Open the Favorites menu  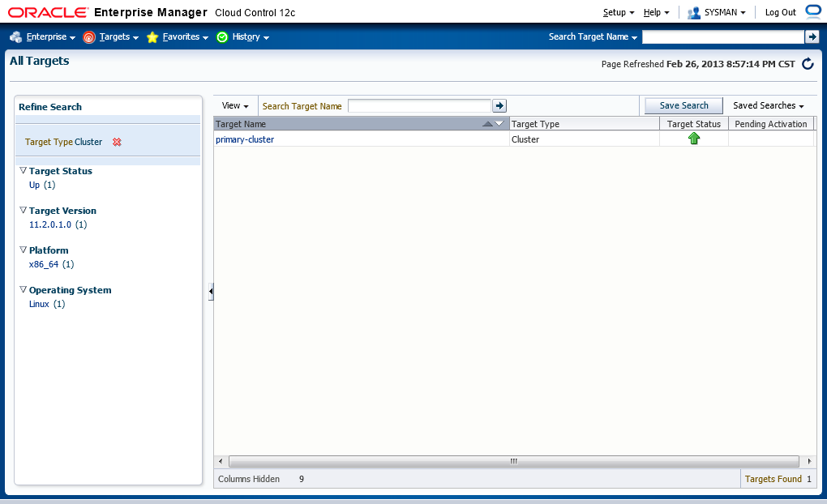pyautogui.click(x=185, y=37)
